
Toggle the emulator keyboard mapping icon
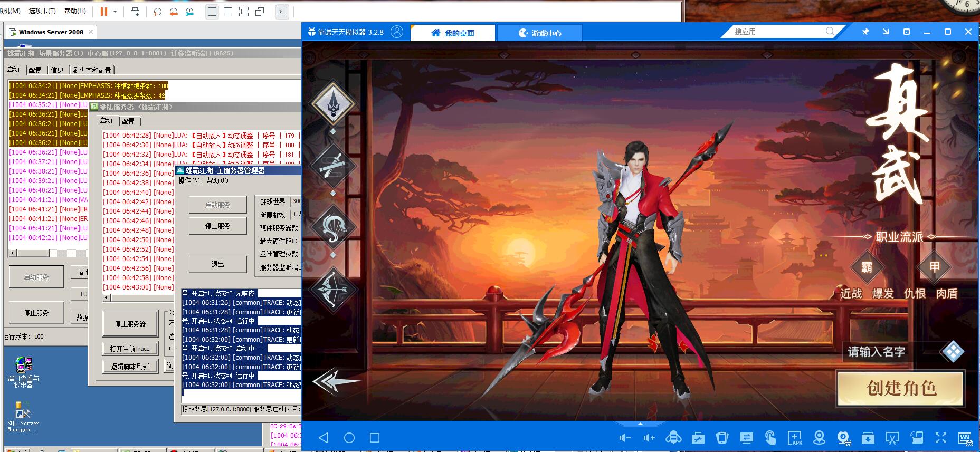tap(965, 438)
